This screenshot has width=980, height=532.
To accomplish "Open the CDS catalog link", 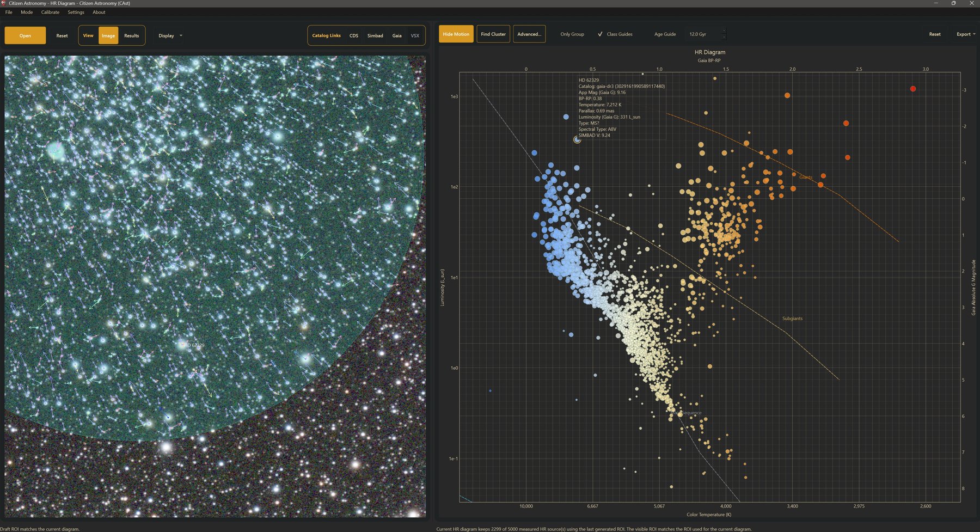I will (354, 36).
